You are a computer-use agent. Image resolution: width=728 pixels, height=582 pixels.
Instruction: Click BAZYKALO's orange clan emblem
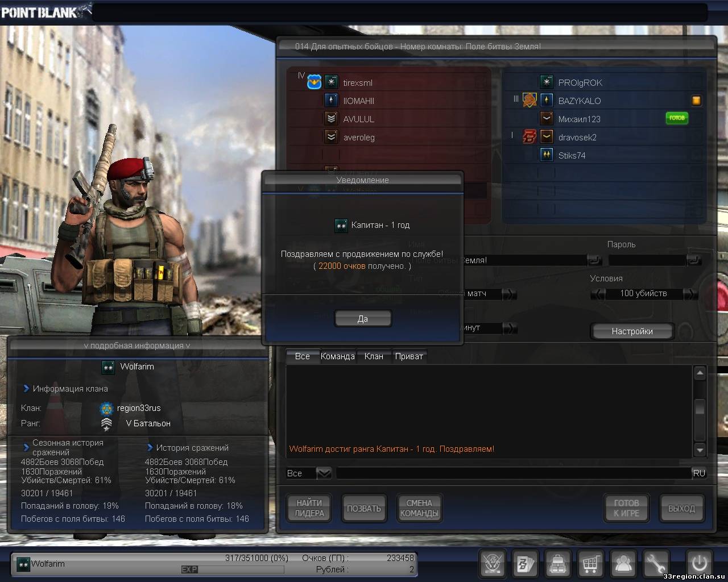click(x=530, y=101)
